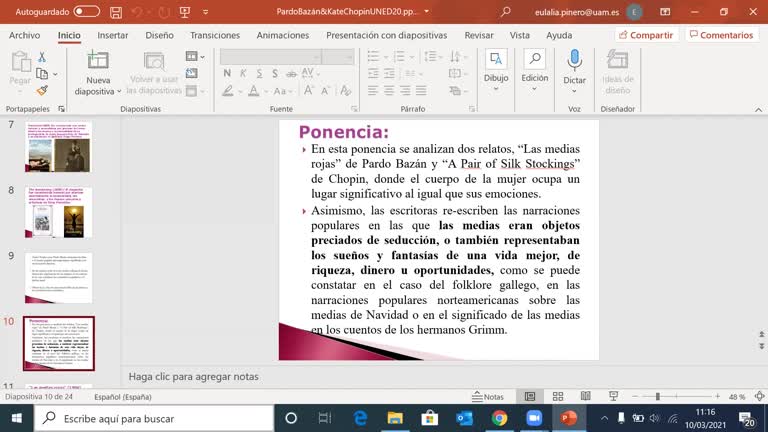Switch to the Insertar tab
This screenshot has height=432, width=768.
[x=113, y=35]
